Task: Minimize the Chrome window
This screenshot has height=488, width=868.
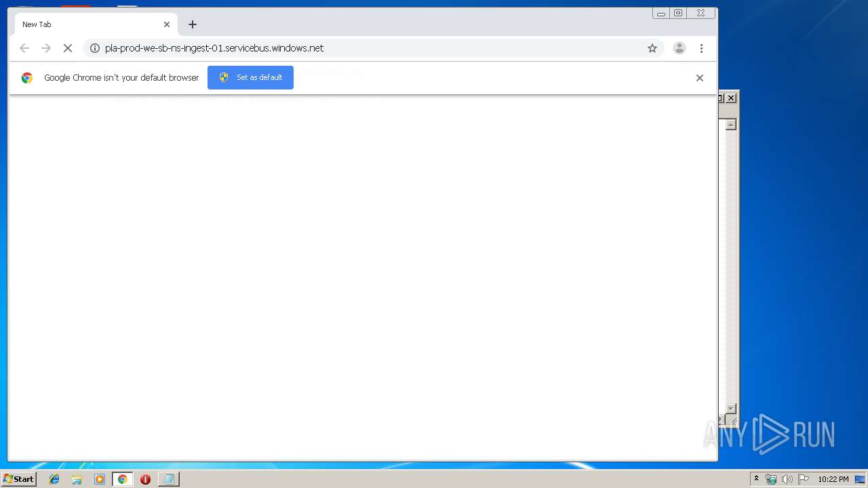Action: [x=661, y=13]
